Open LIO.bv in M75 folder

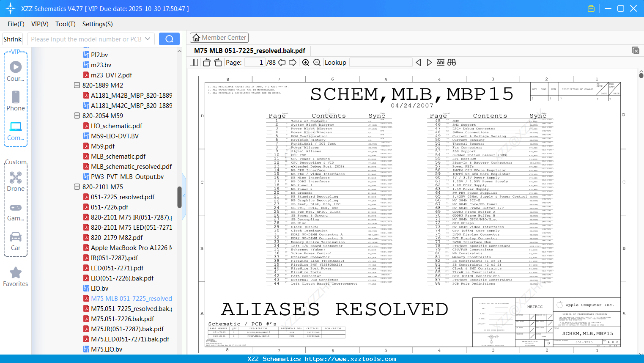(100, 288)
